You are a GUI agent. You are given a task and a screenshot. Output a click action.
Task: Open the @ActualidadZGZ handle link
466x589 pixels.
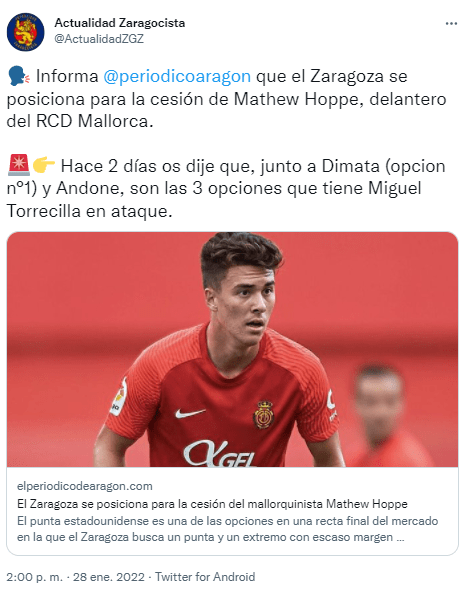tap(99, 39)
